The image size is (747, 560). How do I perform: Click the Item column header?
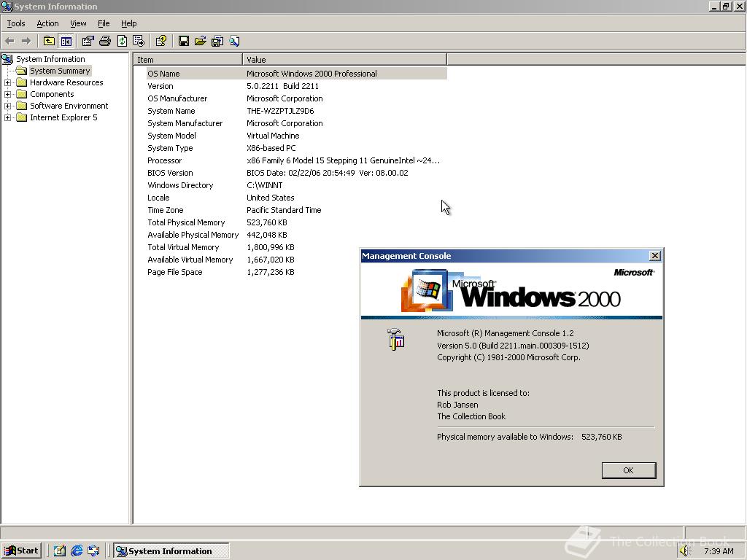(x=187, y=60)
